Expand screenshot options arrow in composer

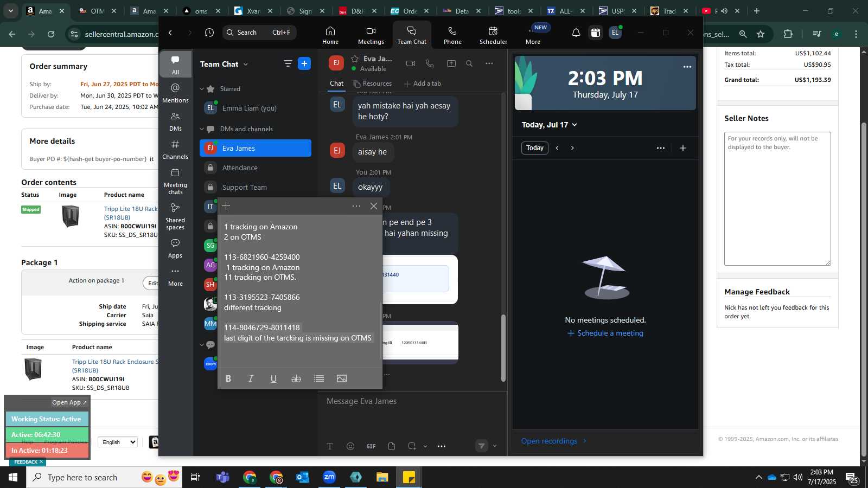click(425, 446)
